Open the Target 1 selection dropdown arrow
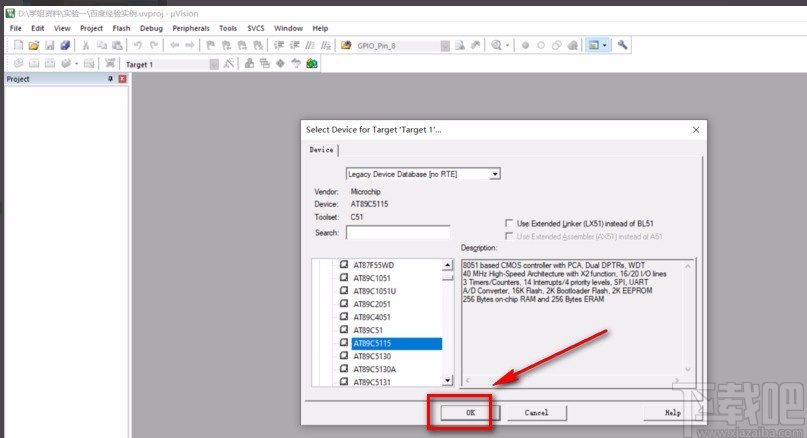The height and width of the screenshot is (438, 807). 214,64
